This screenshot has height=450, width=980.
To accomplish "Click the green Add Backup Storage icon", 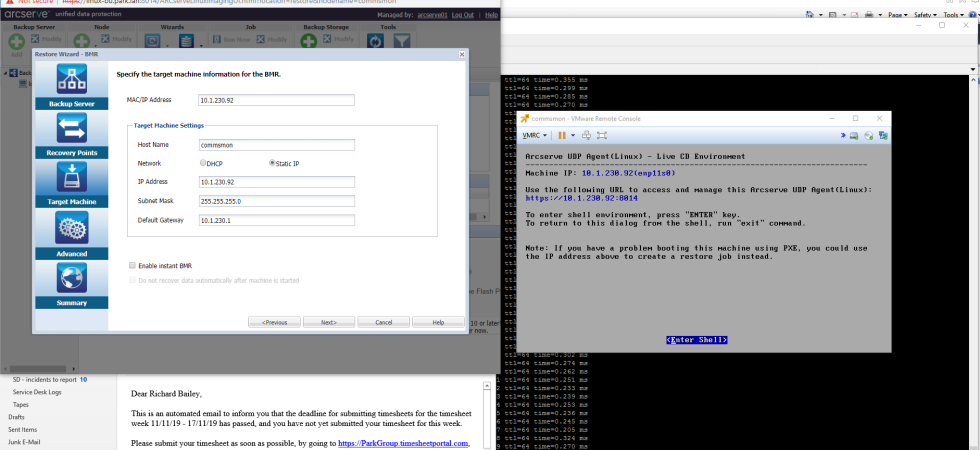I will pos(309,42).
